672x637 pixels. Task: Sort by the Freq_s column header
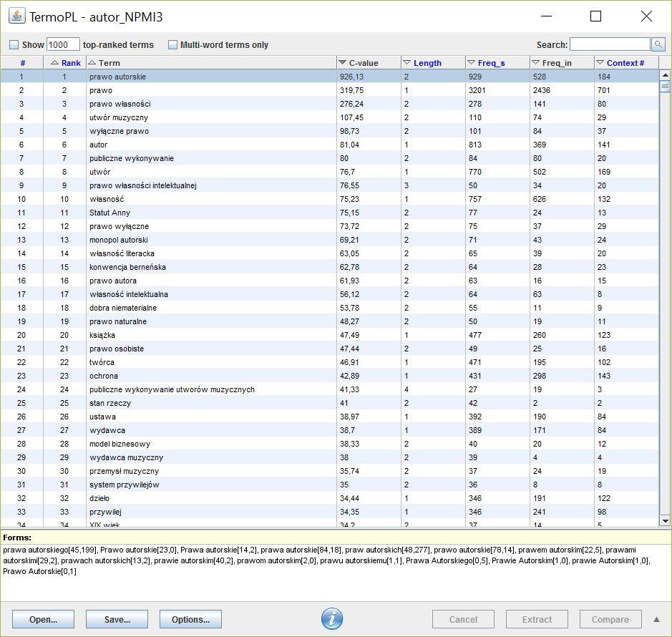497,62
